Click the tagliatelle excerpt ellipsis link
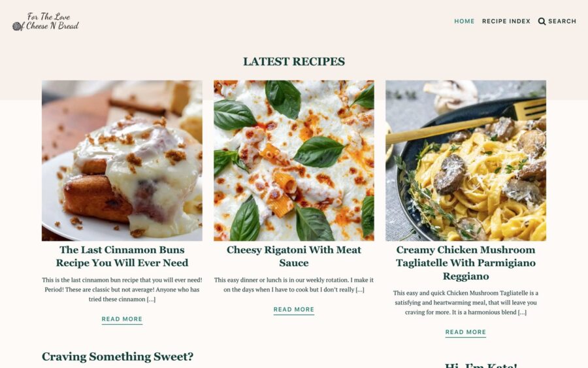This screenshot has height=368, width=588. click(522, 312)
